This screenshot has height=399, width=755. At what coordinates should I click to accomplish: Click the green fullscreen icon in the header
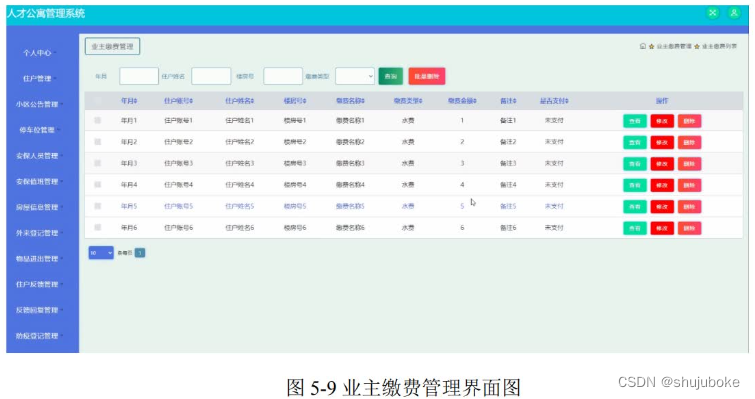(713, 13)
